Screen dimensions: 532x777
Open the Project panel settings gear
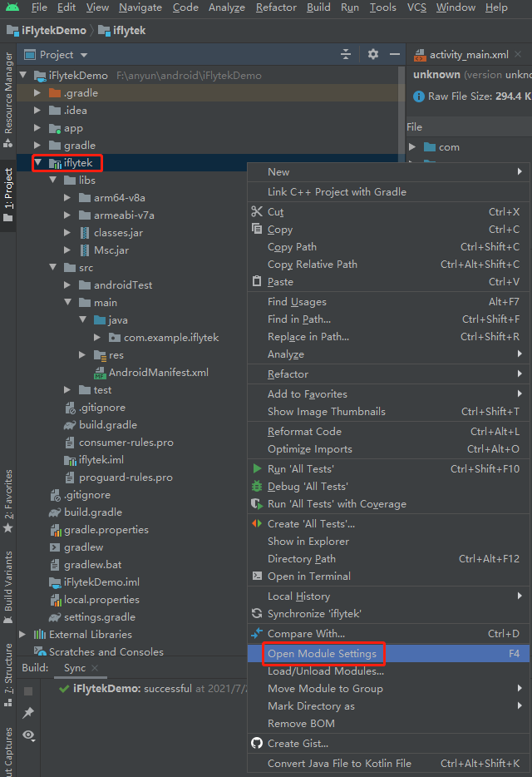pos(373,55)
